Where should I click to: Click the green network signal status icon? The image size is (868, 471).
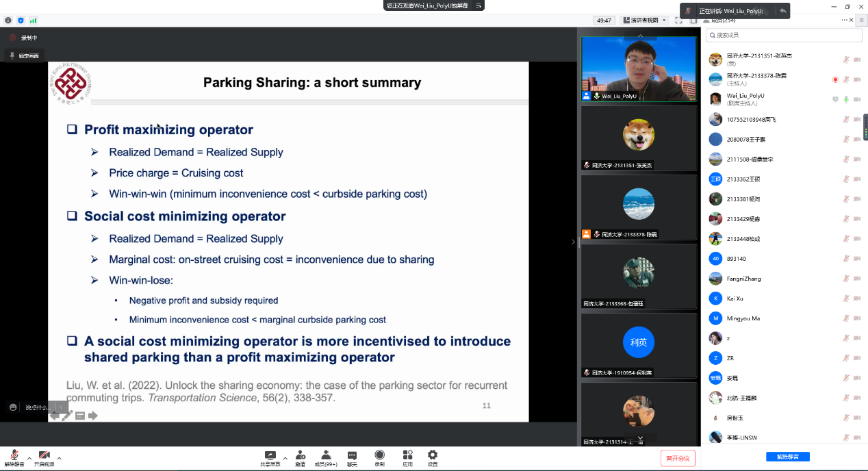point(33,21)
